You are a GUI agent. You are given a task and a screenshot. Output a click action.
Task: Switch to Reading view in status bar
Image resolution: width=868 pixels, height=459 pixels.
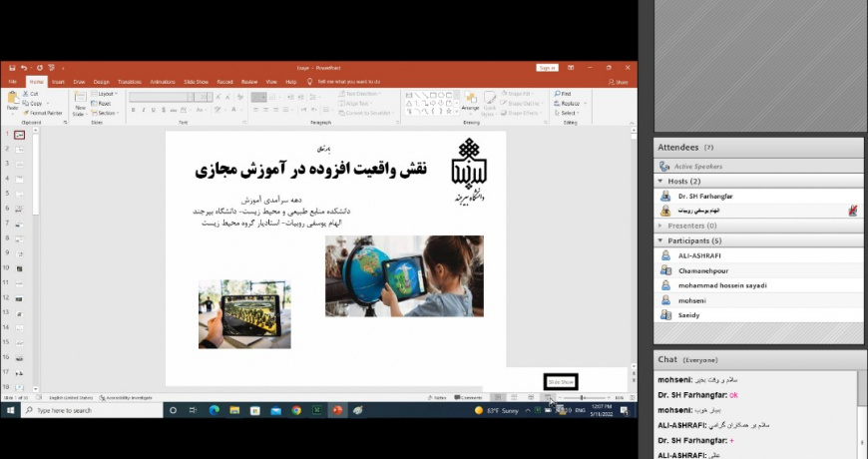[x=531, y=397]
